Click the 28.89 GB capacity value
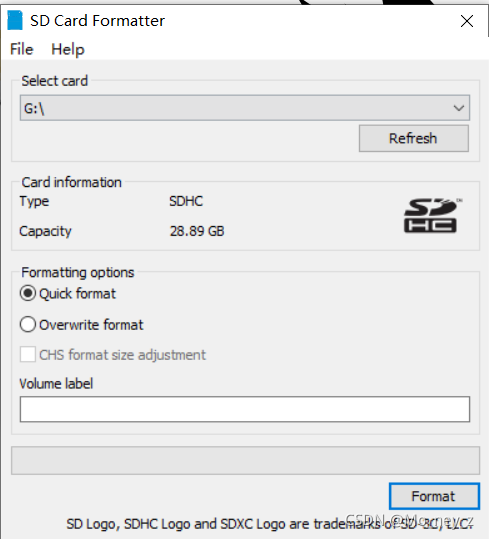The image size is (489, 539). point(197,231)
